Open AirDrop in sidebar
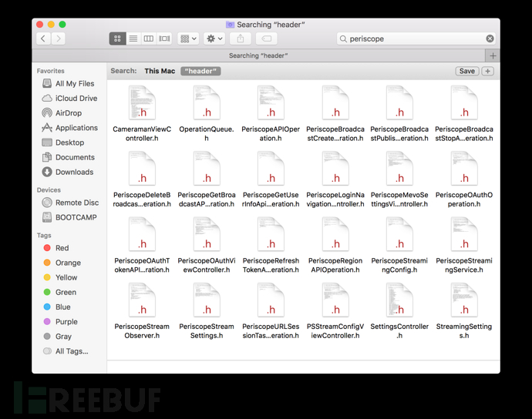Viewport: 532px width, 419px height. (62, 113)
